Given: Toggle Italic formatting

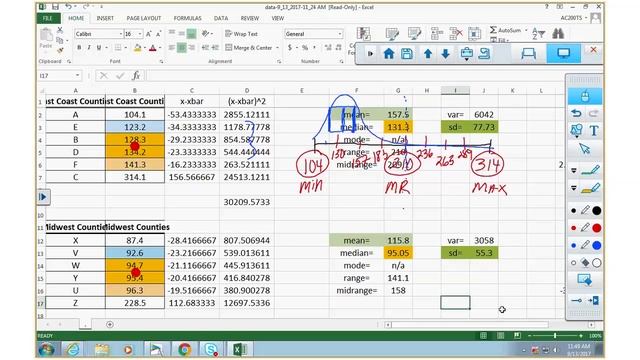Looking at the screenshot, I should pyautogui.click(x=89, y=48).
